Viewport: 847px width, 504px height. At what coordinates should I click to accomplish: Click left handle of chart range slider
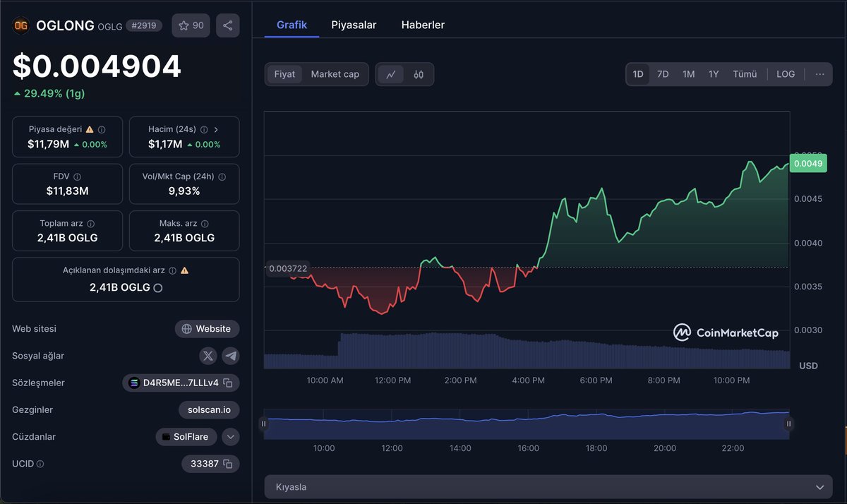click(263, 424)
